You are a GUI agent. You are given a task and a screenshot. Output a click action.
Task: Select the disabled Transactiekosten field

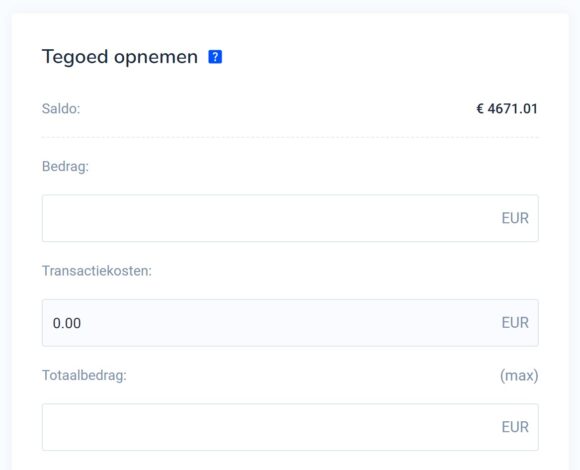(290, 323)
